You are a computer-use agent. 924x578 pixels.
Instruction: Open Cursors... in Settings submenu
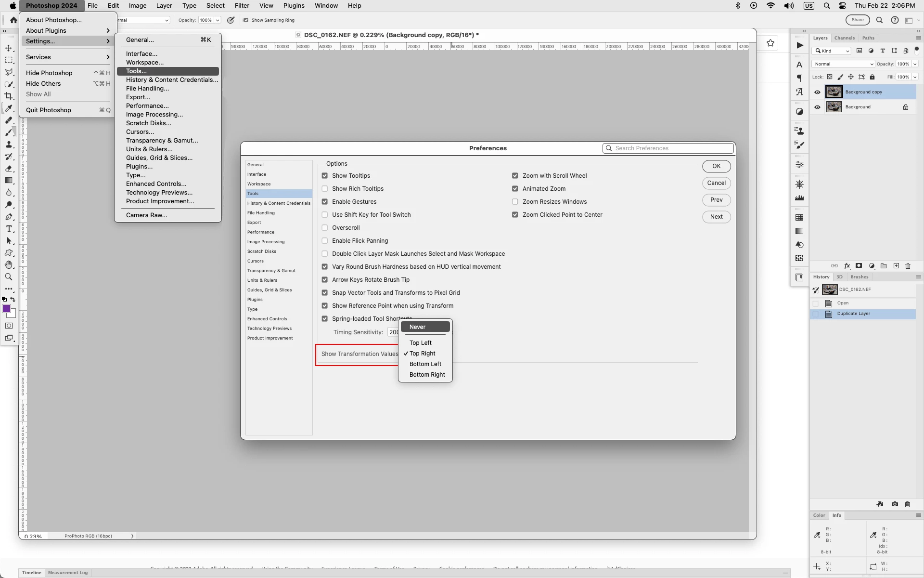(140, 132)
